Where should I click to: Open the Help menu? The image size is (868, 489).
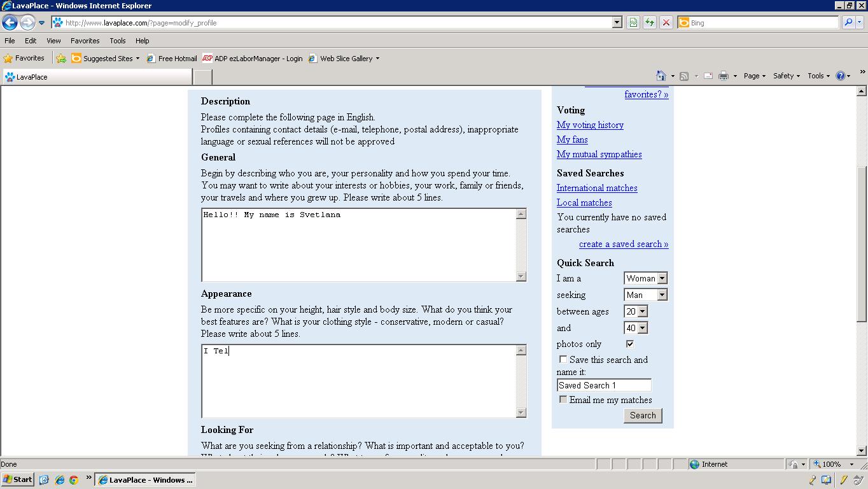coord(142,41)
